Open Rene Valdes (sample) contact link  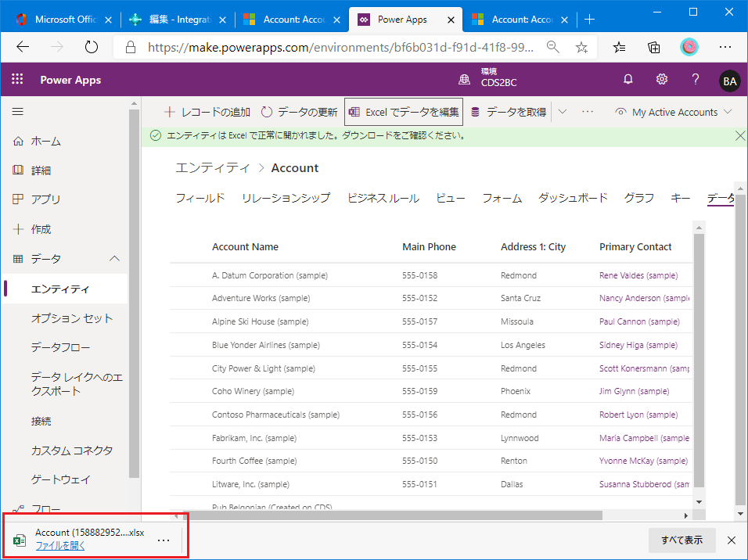point(638,275)
